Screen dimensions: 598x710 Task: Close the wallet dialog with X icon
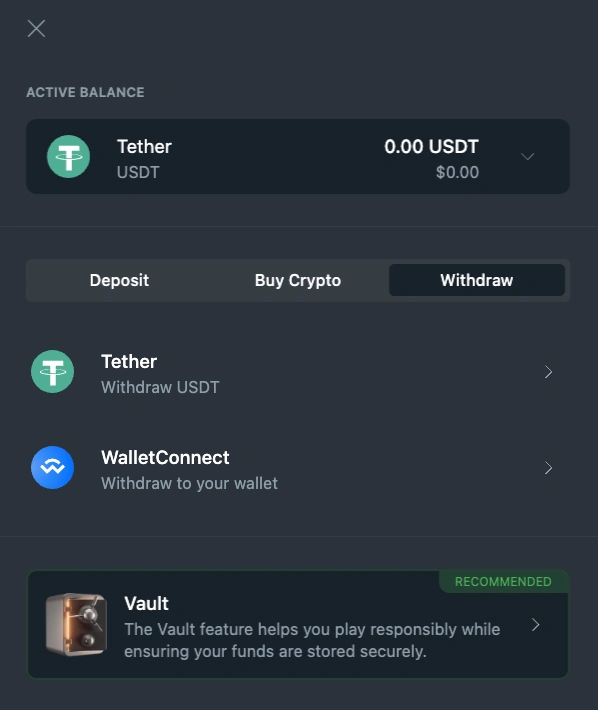pyautogui.click(x=36, y=29)
